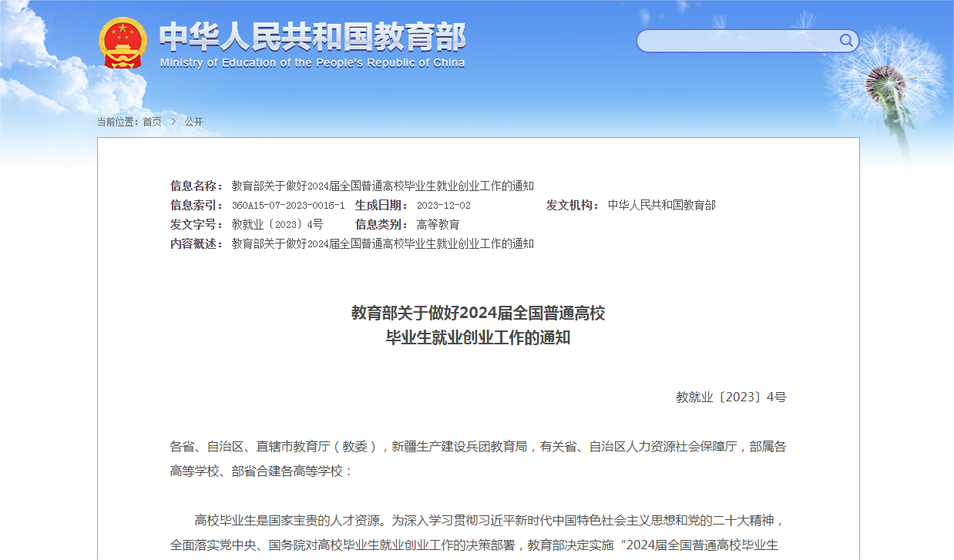Focus the site search input field
This screenshot has height=560, width=954.
(x=738, y=41)
